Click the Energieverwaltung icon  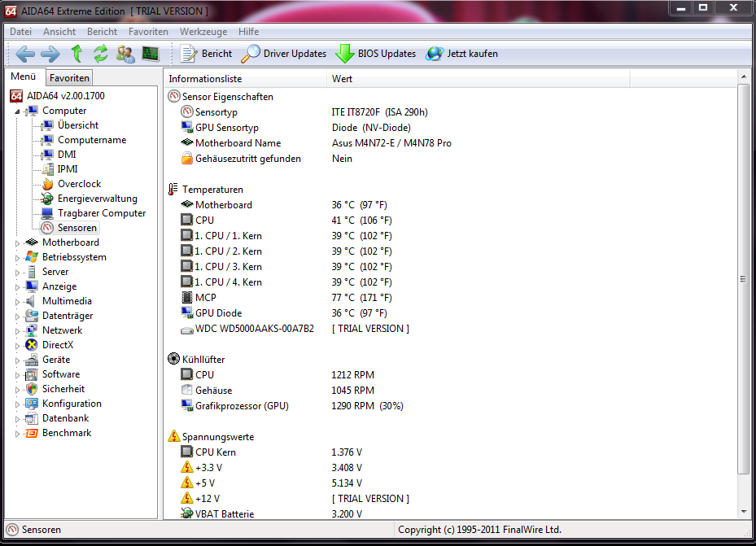point(47,199)
